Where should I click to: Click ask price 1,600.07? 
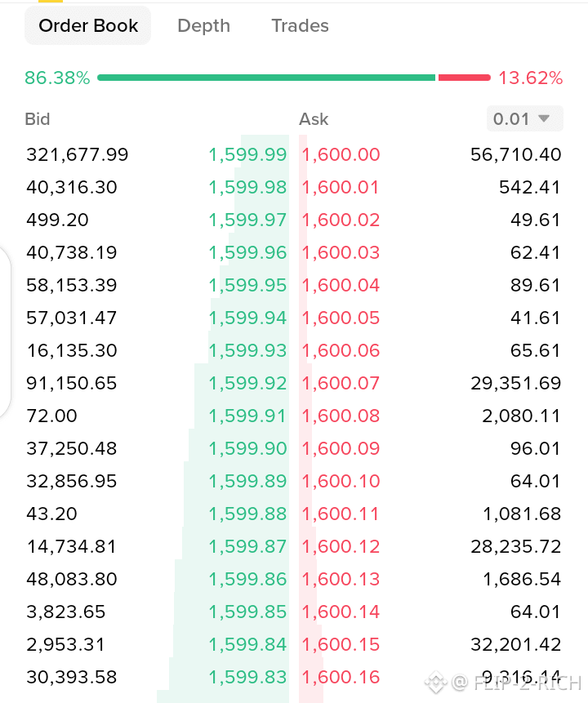point(341,383)
